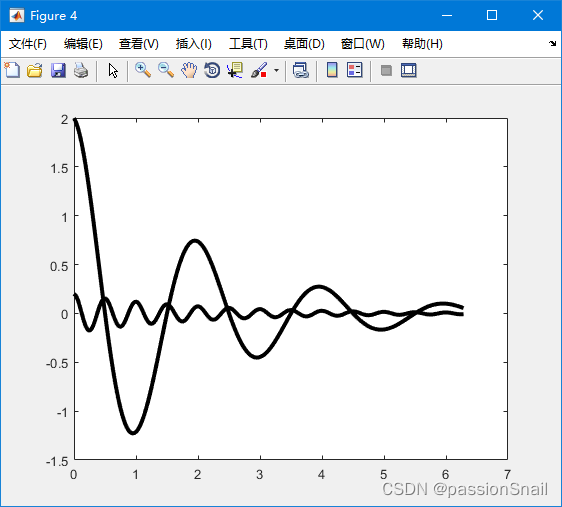Viewport: 562px width, 507px height.
Task: Activate the Brush data tool
Action: pos(259,70)
